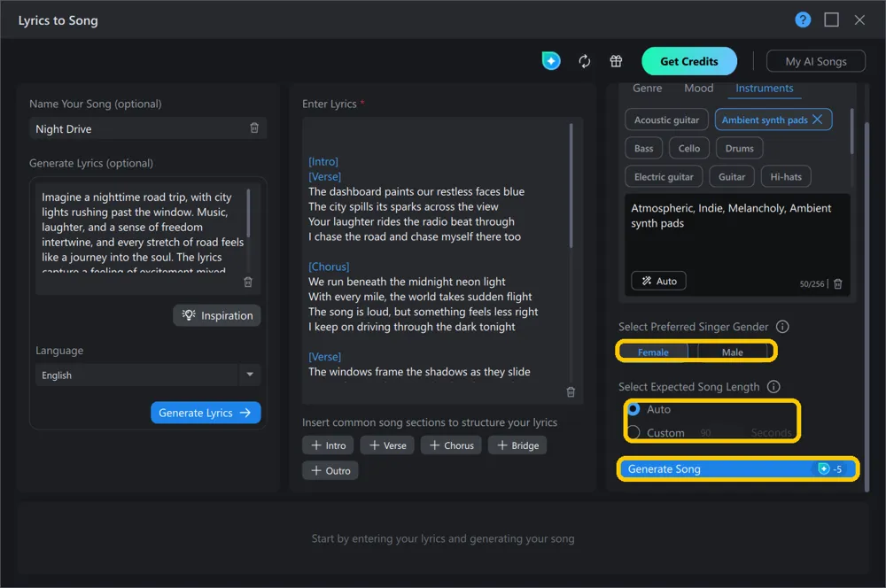Image resolution: width=886 pixels, height=588 pixels.
Task: Insert a Chorus section
Action: coord(451,445)
